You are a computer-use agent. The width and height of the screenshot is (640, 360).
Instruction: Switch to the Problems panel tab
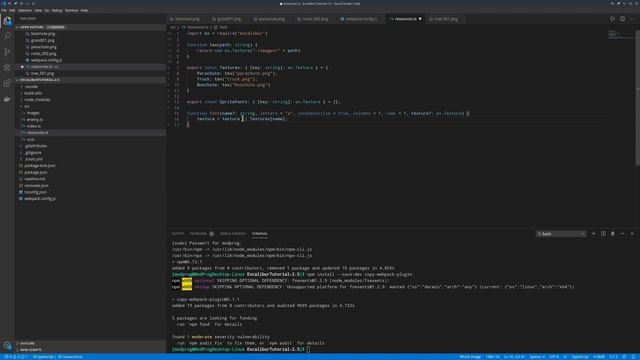click(x=201, y=234)
